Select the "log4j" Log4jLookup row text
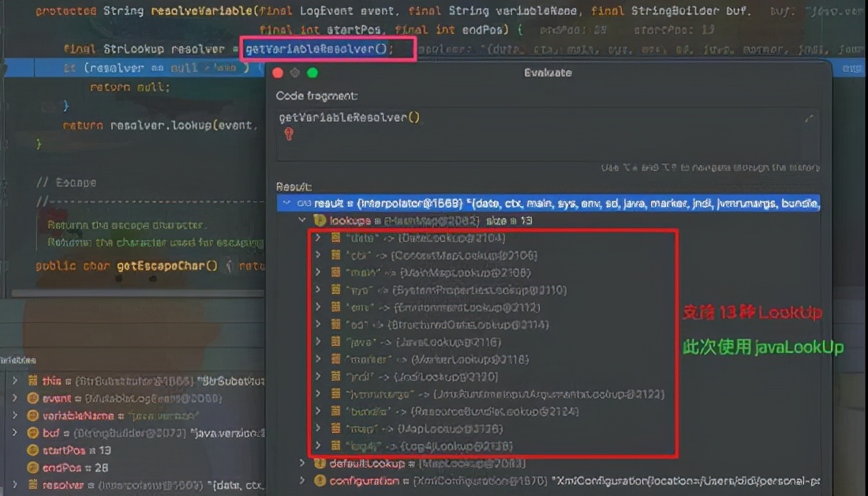Image resolution: width=868 pixels, height=496 pixels. click(429, 445)
